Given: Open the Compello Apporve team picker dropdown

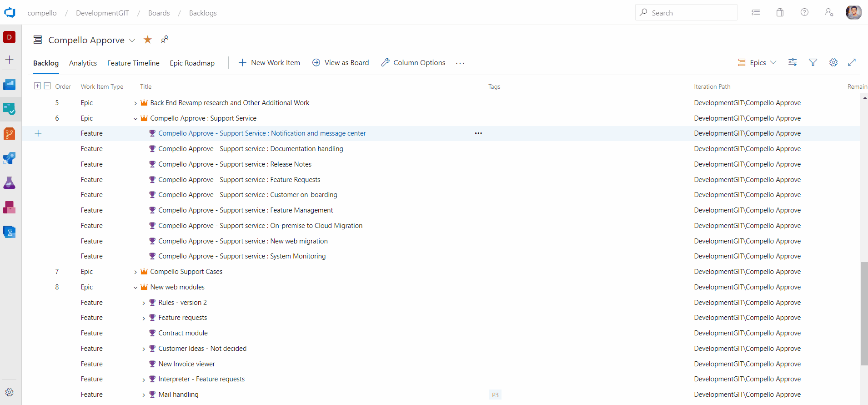Looking at the screenshot, I should pyautogui.click(x=132, y=40).
